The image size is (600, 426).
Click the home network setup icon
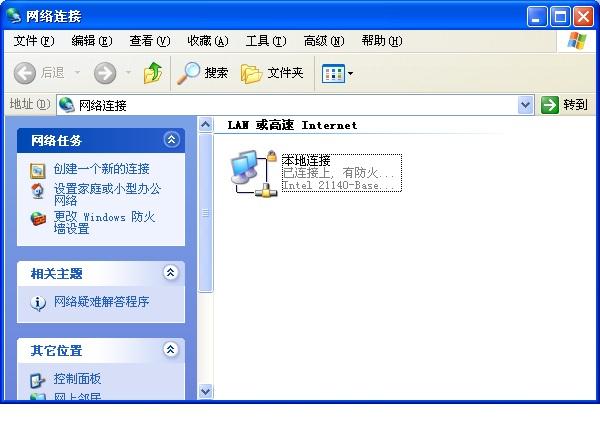[38, 191]
